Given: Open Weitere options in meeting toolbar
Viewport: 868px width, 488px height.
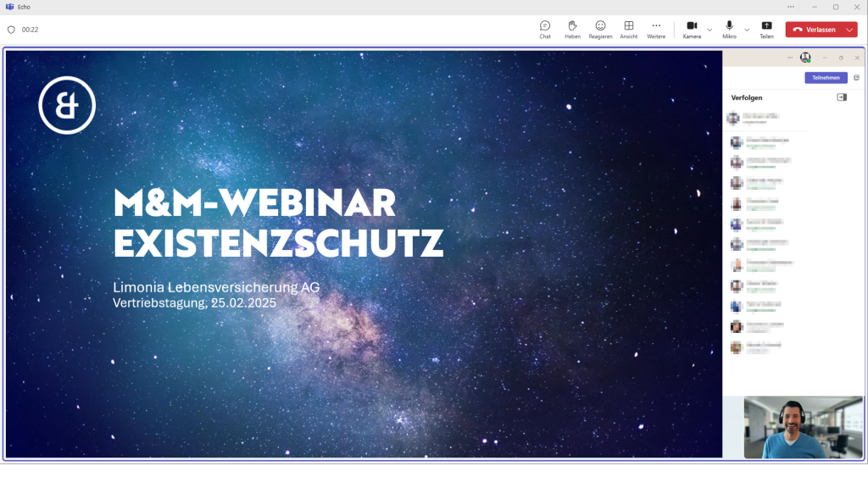Looking at the screenshot, I should point(656,30).
